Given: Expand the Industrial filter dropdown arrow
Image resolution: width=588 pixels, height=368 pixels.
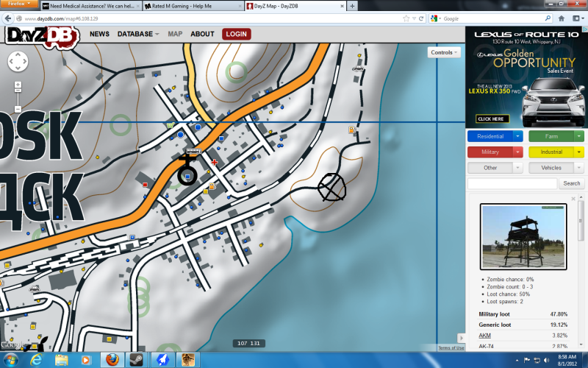Looking at the screenshot, I should (x=579, y=152).
